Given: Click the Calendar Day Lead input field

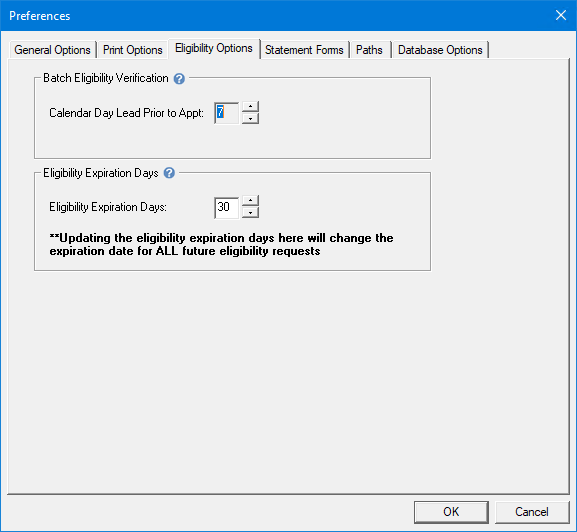Looking at the screenshot, I should 226,113.
